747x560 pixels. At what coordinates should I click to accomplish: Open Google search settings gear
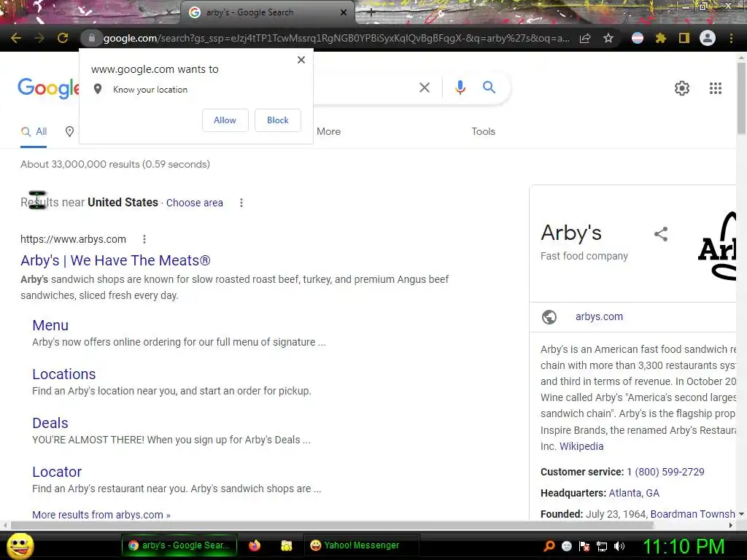coord(682,88)
